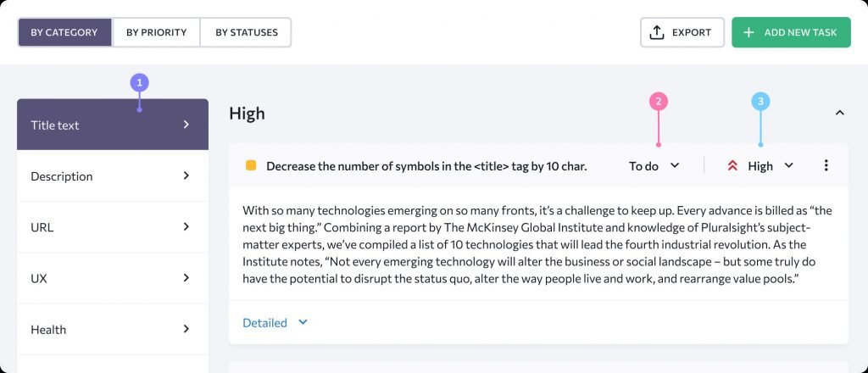The image size is (868, 373).
Task: Click the yellow task status square
Action: click(x=251, y=165)
